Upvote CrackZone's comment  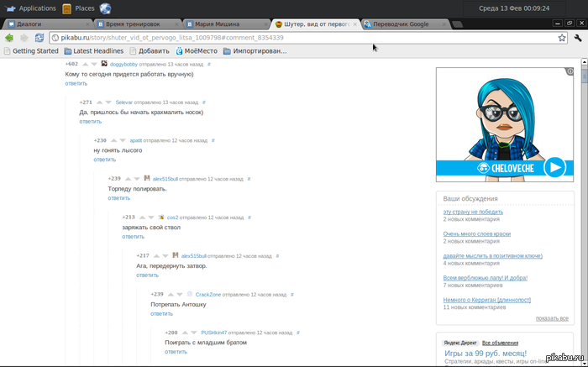tap(171, 295)
